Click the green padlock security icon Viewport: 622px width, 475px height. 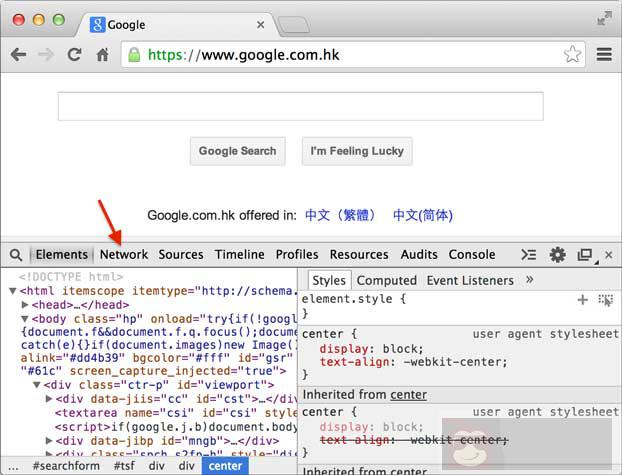(x=134, y=55)
